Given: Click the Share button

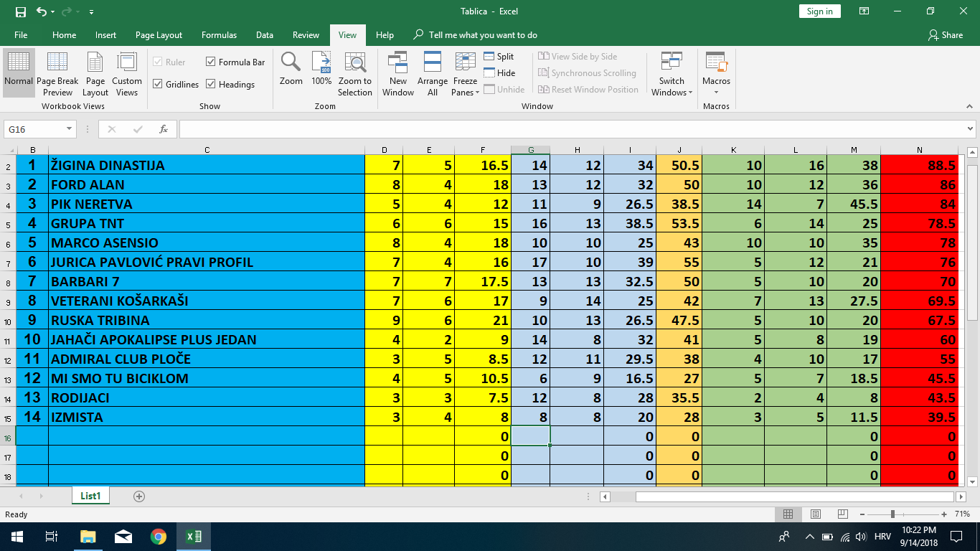Looking at the screenshot, I should tap(946, 35).
